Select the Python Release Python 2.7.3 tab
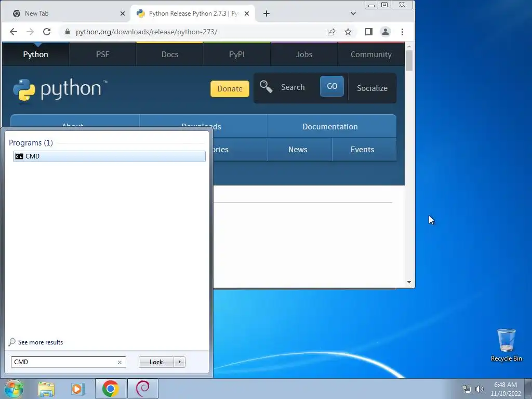This screenshot has width=532, height=399. [193, 14]
